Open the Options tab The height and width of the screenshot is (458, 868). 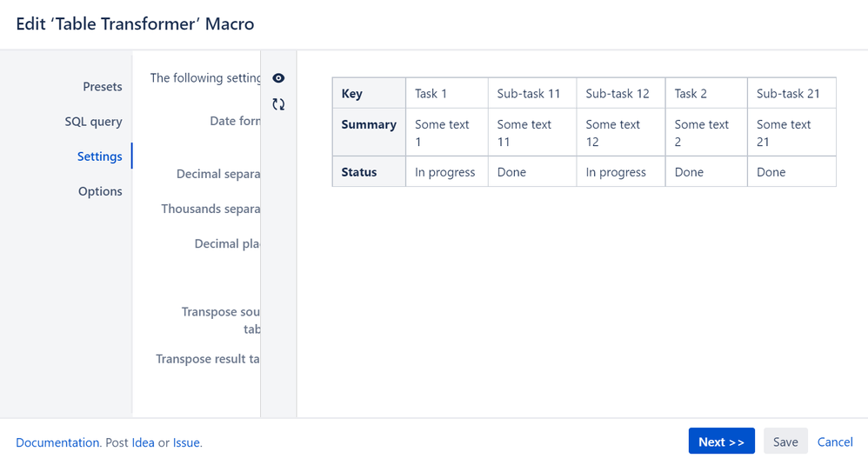pos(100,191)
